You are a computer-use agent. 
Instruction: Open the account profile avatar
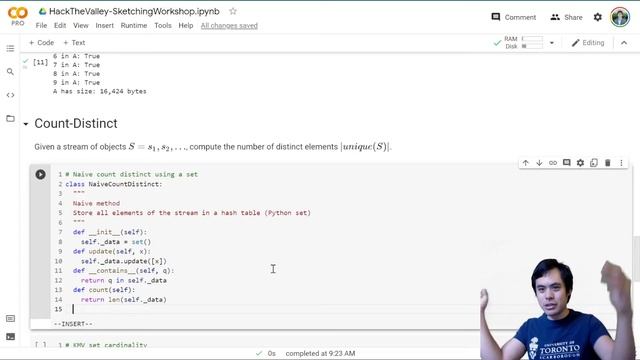tap(620, 17)
